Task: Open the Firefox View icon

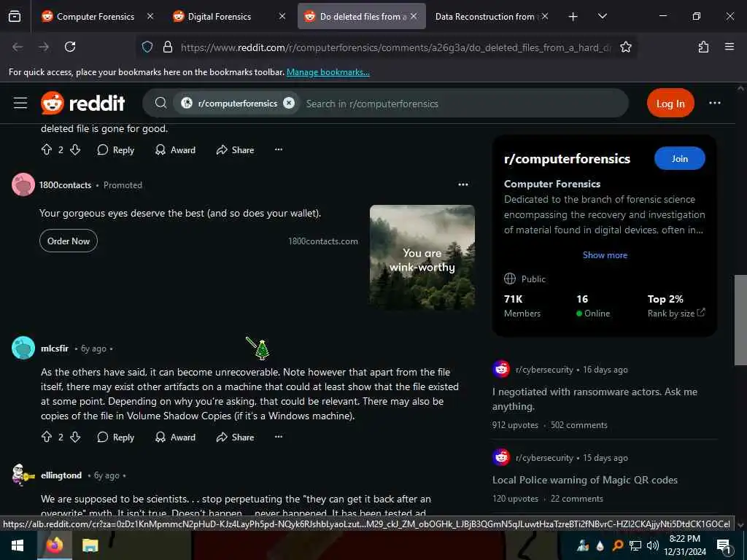Action: coord(15,17)
